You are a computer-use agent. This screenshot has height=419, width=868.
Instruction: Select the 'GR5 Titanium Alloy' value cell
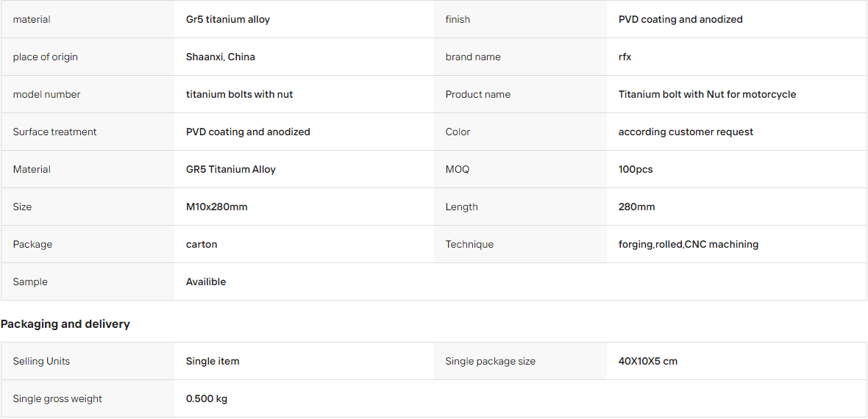pyautogui.click(x=303, y=169)
